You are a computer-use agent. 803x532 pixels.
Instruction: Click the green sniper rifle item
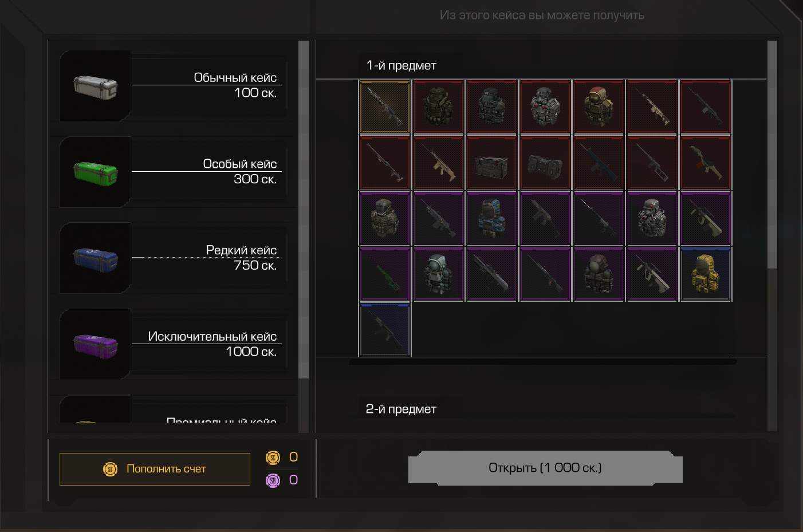click(x=385, y=274)
